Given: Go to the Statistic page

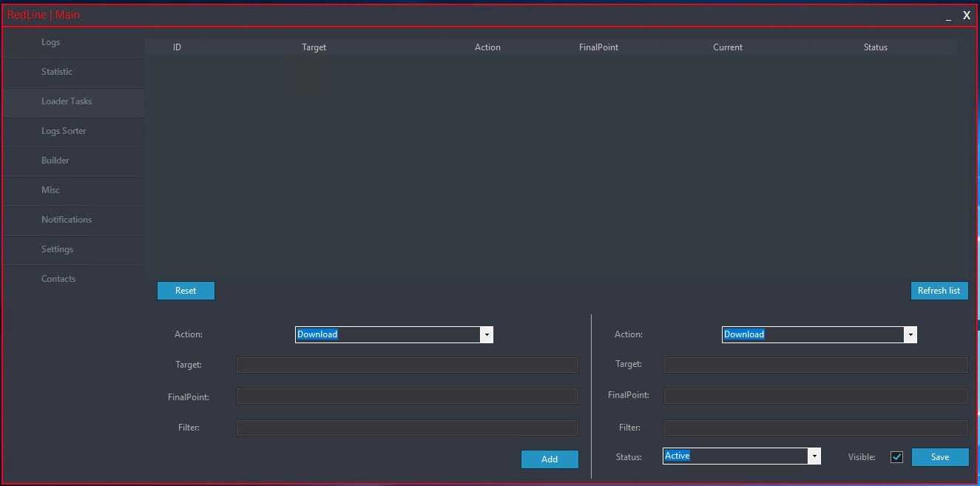Looking at the screenshot, I should pyautogui.click(x=74, y=72).
